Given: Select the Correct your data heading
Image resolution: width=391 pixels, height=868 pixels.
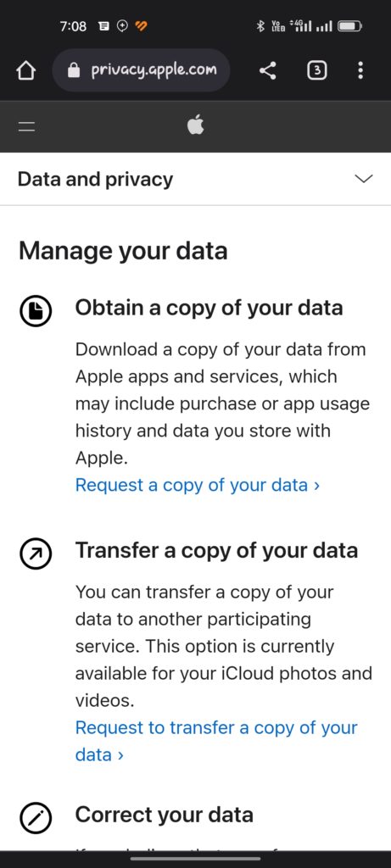Looking at the screenshot, I should (x=165, y=815).
